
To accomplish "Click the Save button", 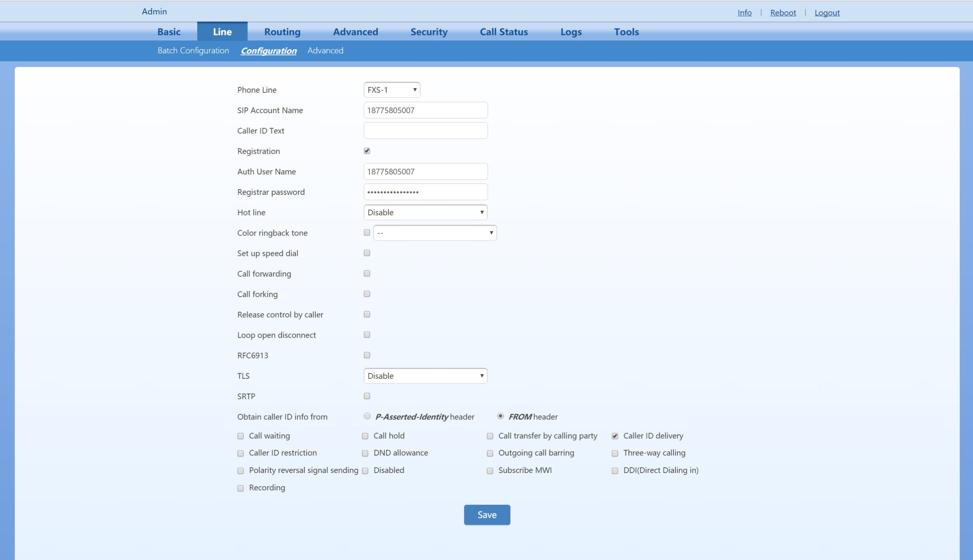I will click(487, 515).
